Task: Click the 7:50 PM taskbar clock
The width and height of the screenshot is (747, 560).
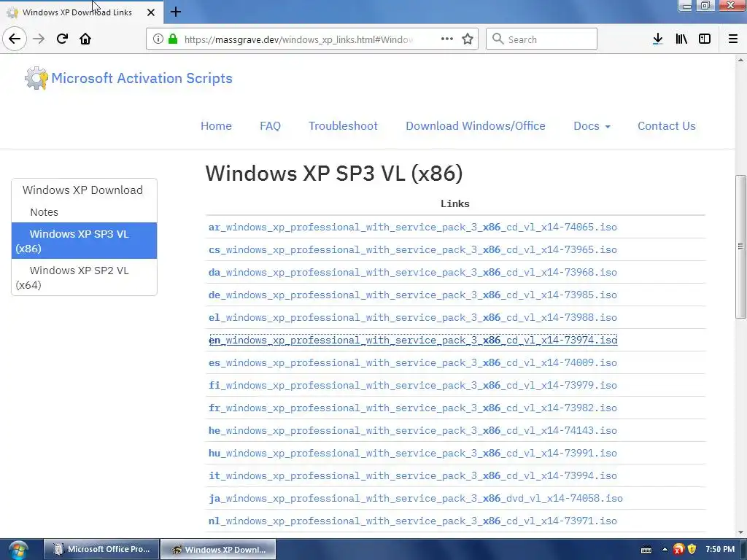Action: [x=720, y=550]
